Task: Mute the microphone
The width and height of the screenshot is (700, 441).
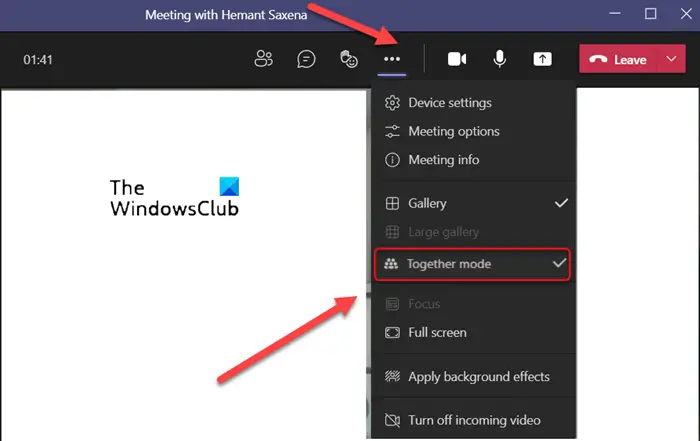Action: click(500, 59)
